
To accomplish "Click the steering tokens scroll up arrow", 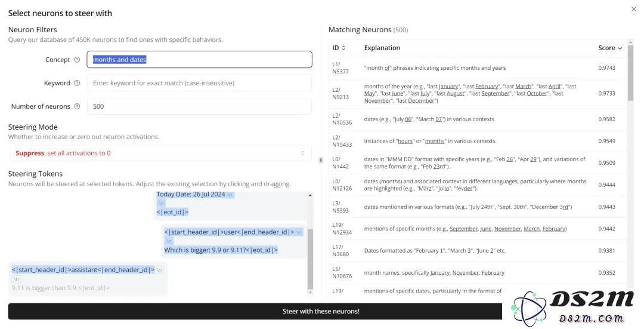I will (310, 195).
